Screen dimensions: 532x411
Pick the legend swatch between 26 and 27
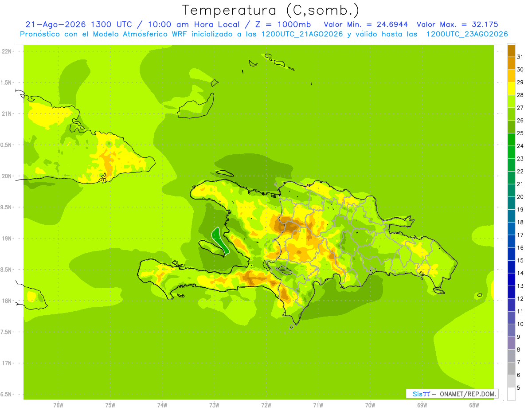point(511,114)
